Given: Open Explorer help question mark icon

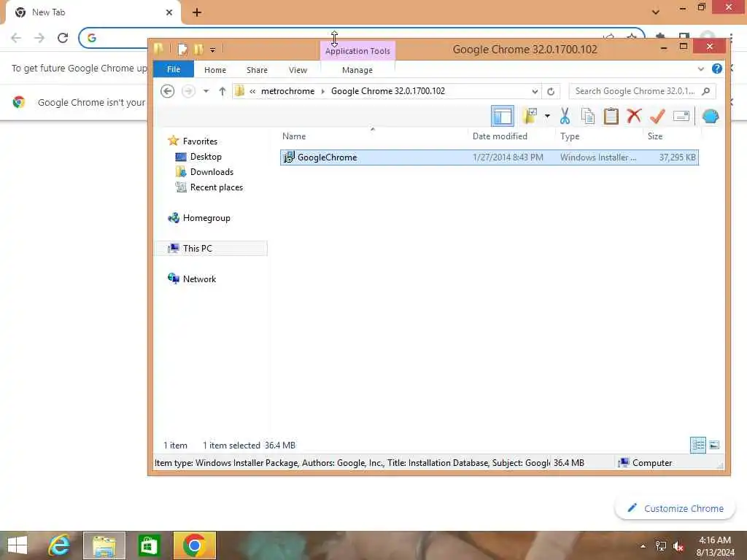Looking at the screenshot, I should point(716,69).
